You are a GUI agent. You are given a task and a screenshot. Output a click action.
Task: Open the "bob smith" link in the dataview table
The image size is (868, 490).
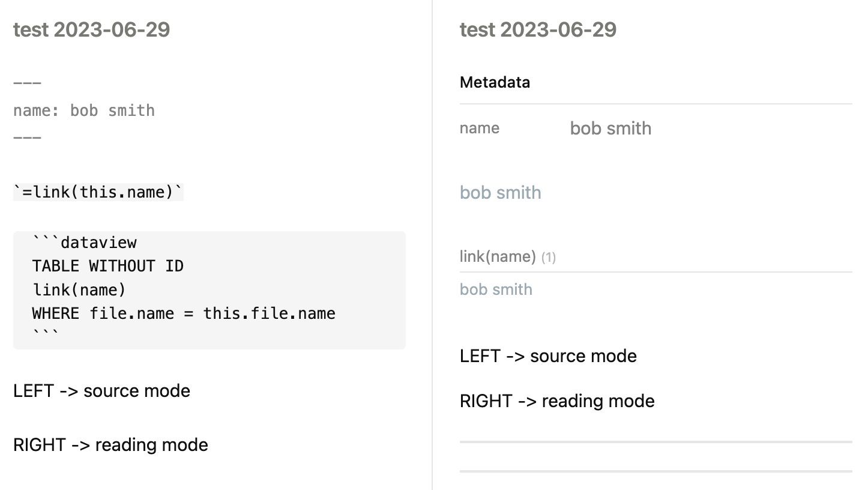pos(496,289)
